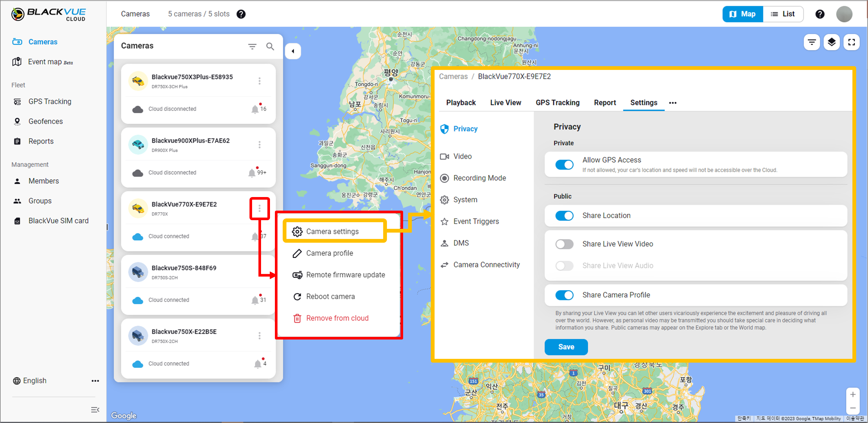This screenshot has width=868, height=423.
Task: Open options for Blackvue900XPlus-E7AE62
Action: (260, 144)
